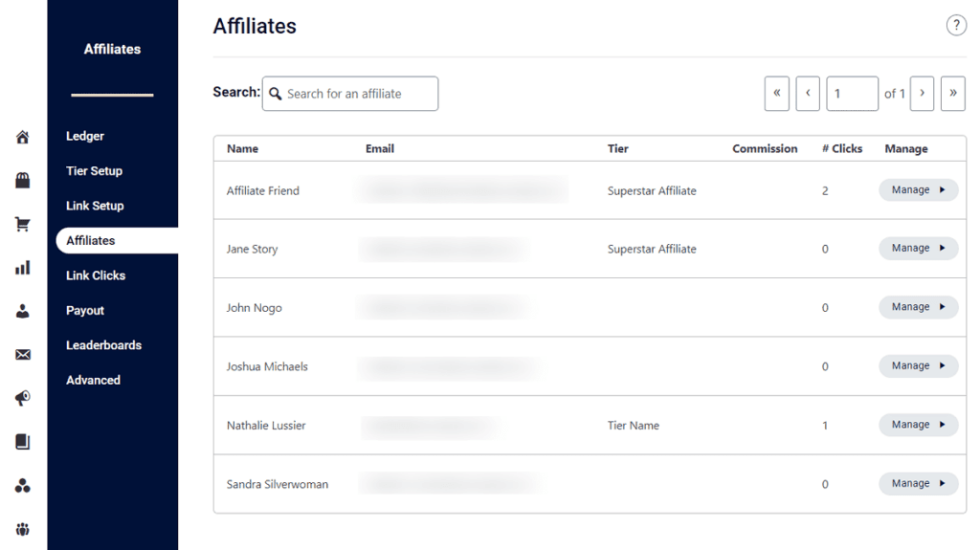Screen dimensions: 980x550
Task: Focus the Search for an affiliate field
Action: [350, 94]
